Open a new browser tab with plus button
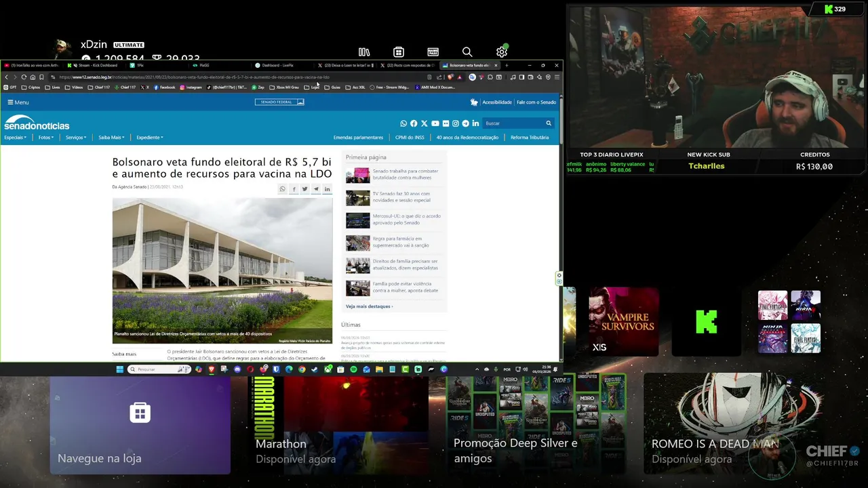 coord(507,65)
